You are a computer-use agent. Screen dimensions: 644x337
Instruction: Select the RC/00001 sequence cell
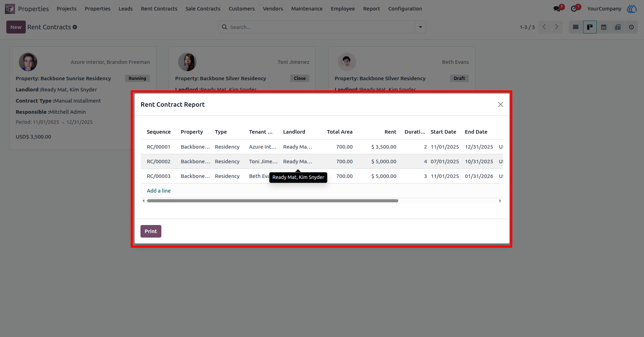pyautogui.click(x=159, y=147)
